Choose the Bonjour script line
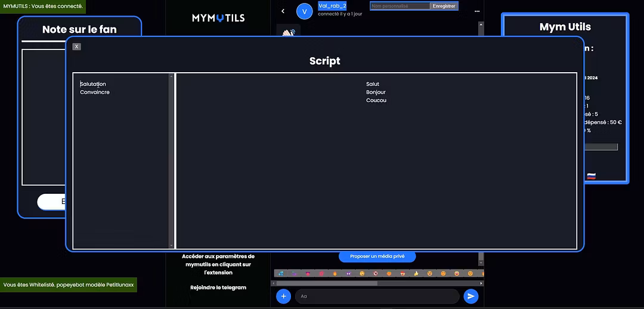Screen dimensions: 644x309 (x=376, y=92)
